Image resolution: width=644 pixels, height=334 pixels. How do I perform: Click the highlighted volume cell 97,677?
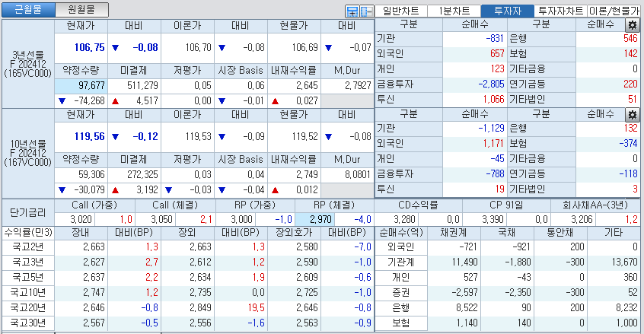pos(81,86)
